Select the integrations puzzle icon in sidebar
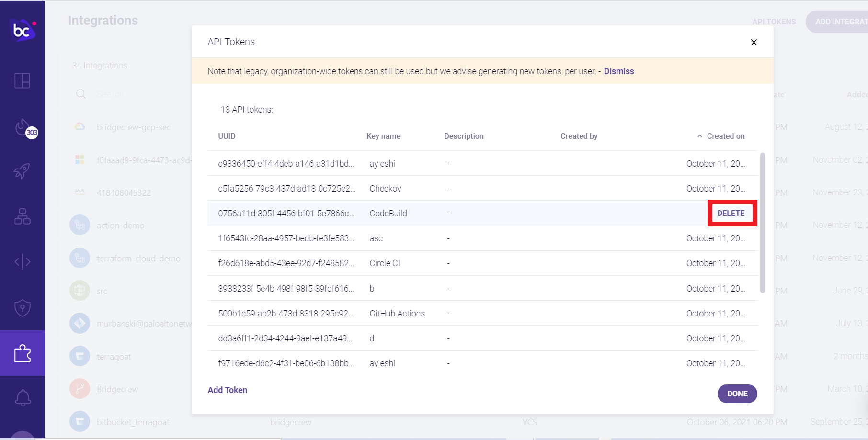Viewport: 868px width, 440px height. click(x=23, y=353)
